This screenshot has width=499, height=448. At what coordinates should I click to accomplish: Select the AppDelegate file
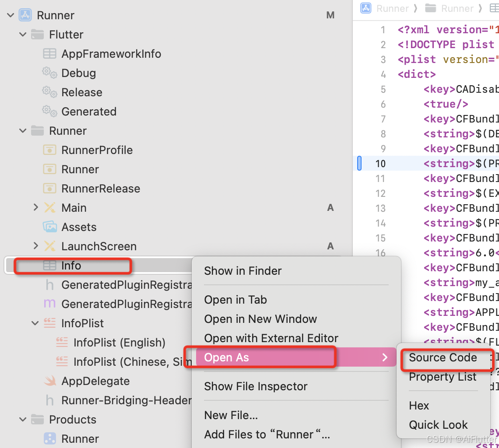[x=95, y=381]
